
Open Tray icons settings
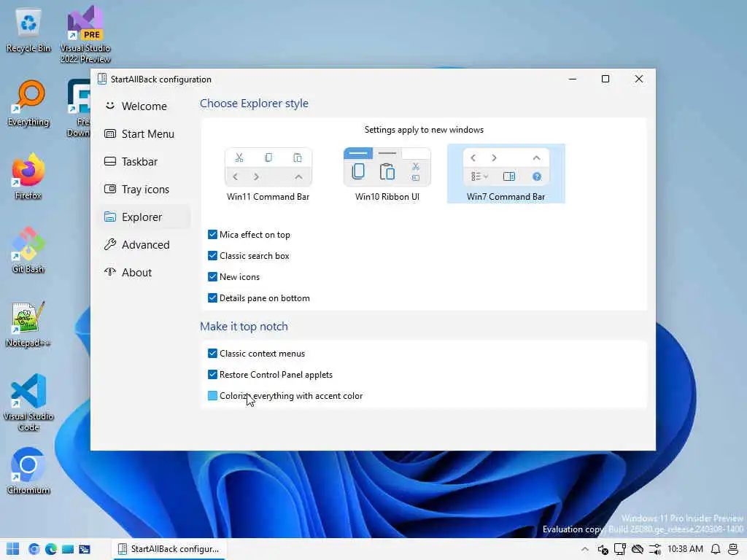point(144,189)
